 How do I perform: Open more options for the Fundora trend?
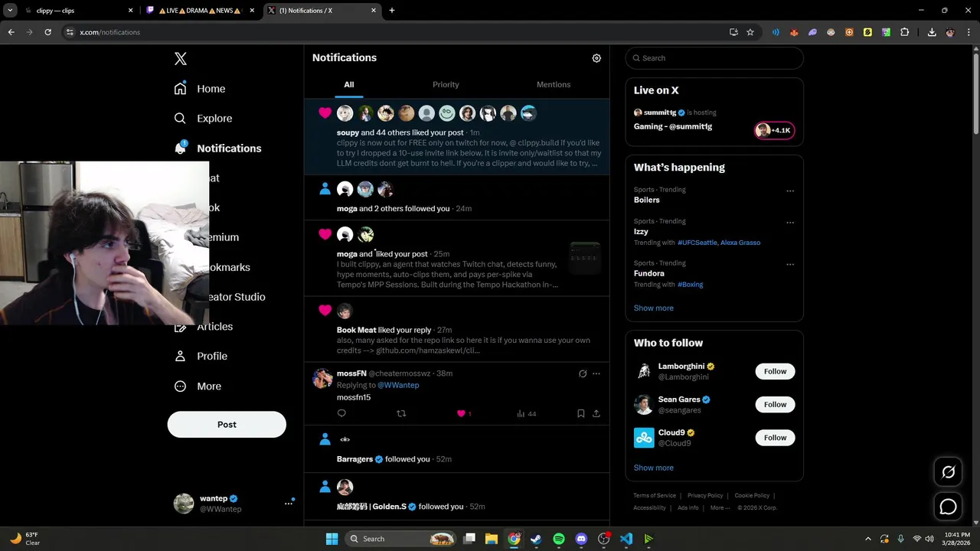(x=790, y=265)
